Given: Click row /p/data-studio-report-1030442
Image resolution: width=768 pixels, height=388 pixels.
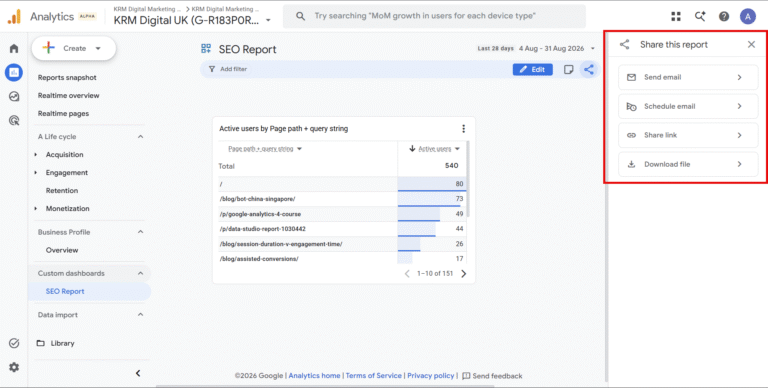Looking at the screenshot, I should (341, 229).
